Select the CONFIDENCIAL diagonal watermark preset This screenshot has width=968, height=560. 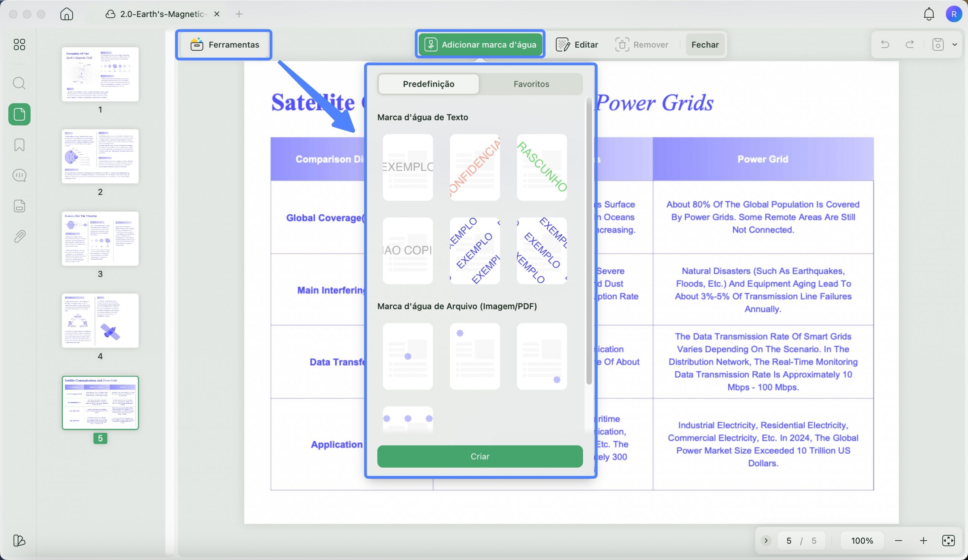click(x=475, y=167)
